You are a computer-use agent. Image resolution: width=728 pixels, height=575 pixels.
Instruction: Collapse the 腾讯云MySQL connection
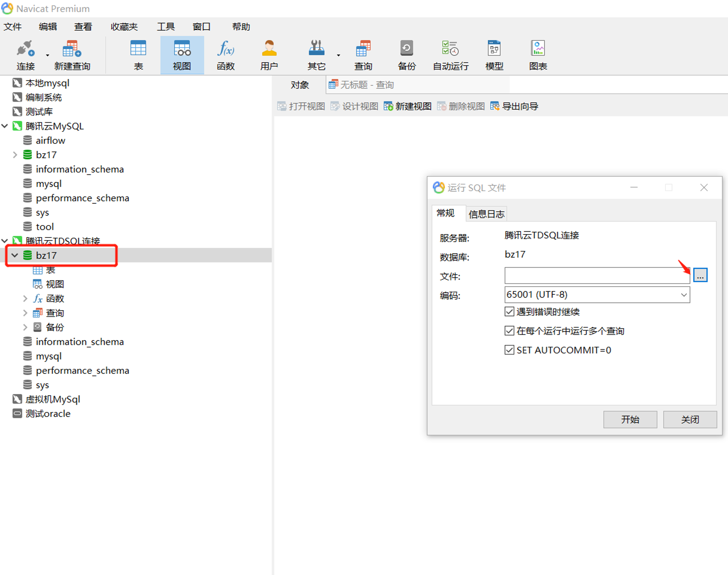5,126
